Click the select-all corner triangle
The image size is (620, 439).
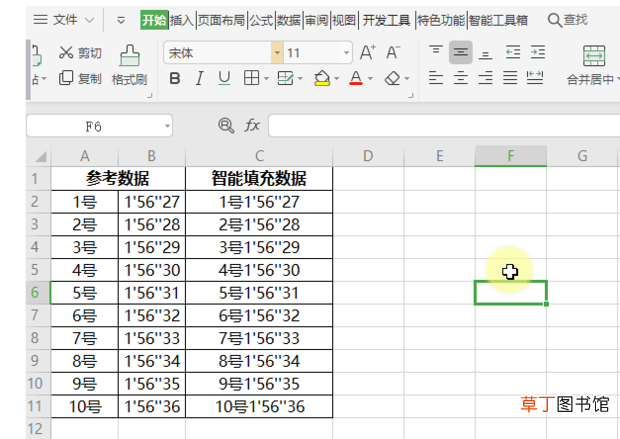coord(41,157)
